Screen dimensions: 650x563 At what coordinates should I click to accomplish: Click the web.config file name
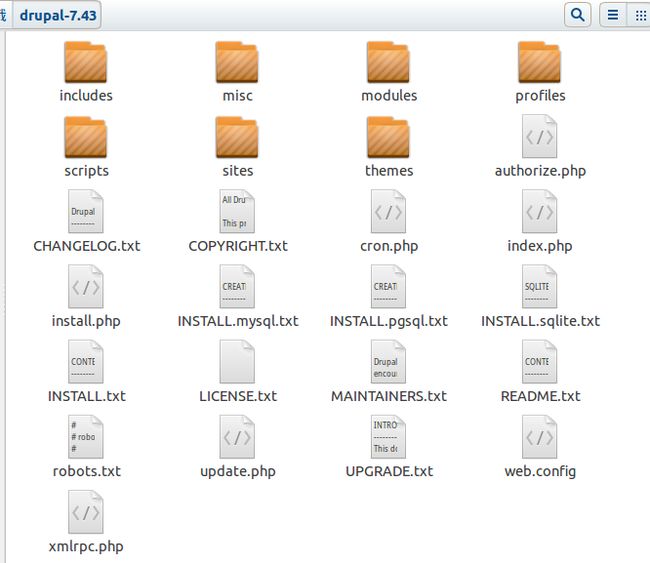tap(540, 472)
